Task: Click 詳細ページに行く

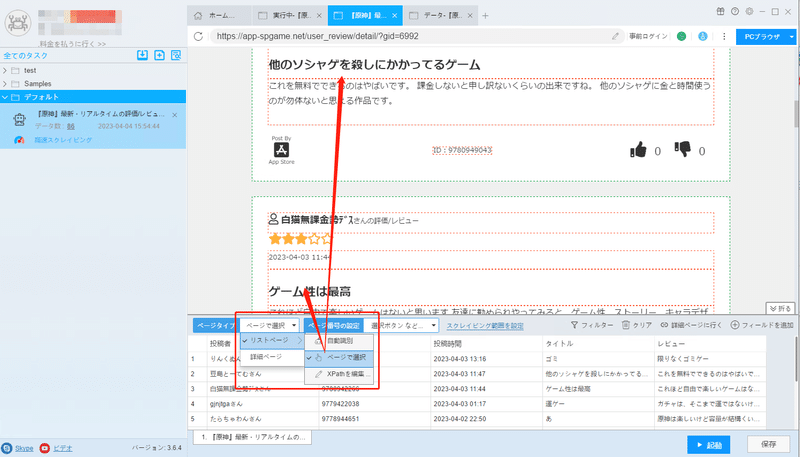Action: coord(691,325)
